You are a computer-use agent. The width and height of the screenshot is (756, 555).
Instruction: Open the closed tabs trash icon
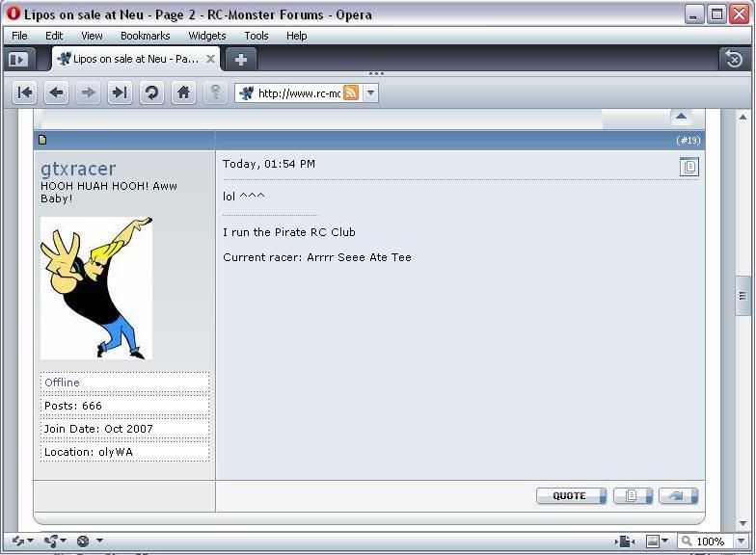tap(733, 59)
